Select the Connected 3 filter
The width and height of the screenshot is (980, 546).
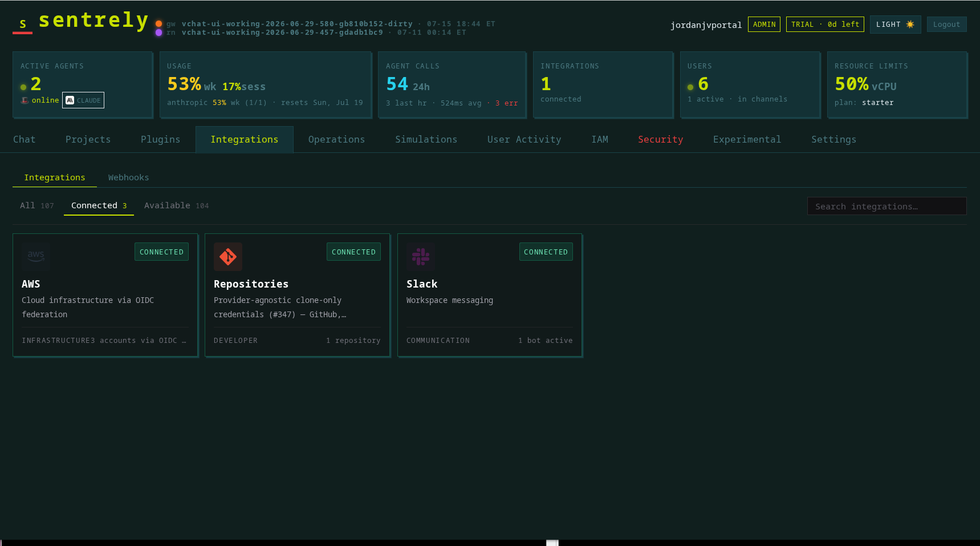tap(99, 205)
